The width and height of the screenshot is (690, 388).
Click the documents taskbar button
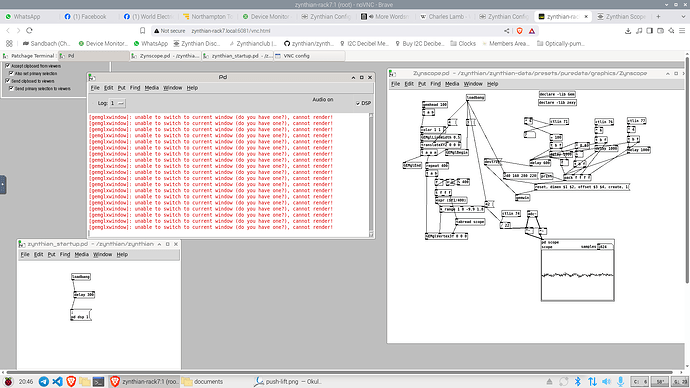[x=203, y=381]
